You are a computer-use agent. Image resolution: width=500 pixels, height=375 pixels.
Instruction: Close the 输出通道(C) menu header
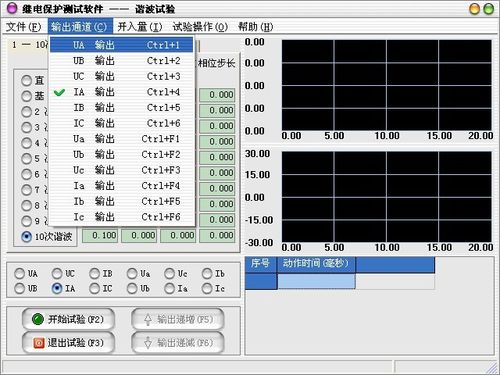(79, 27)
